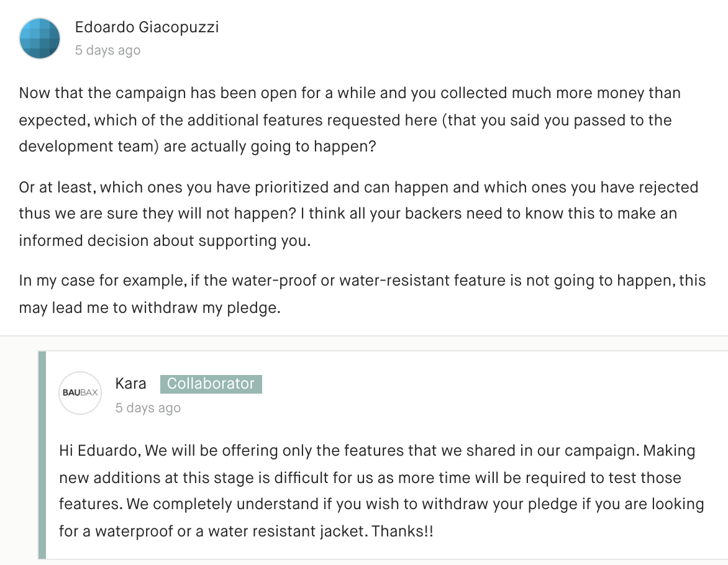Click the horizontal divider above Kara's reply
Image resolution: width=728 pixels, height=565 pixels.
(x=364, y=336)
